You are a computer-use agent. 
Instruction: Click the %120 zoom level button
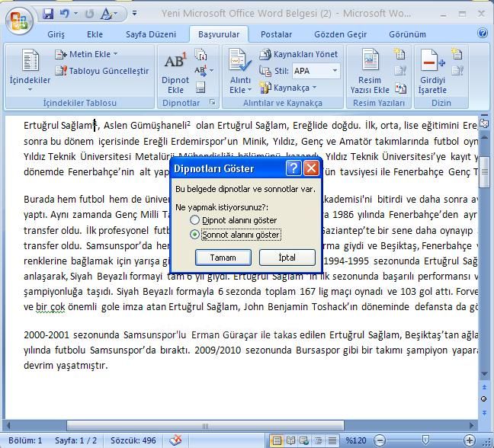tap(356, 440)
